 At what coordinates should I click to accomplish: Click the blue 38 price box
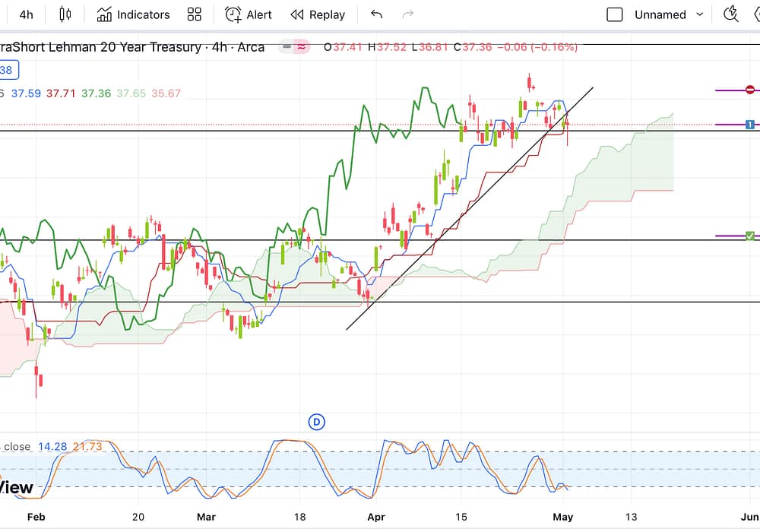pos(7,71)
